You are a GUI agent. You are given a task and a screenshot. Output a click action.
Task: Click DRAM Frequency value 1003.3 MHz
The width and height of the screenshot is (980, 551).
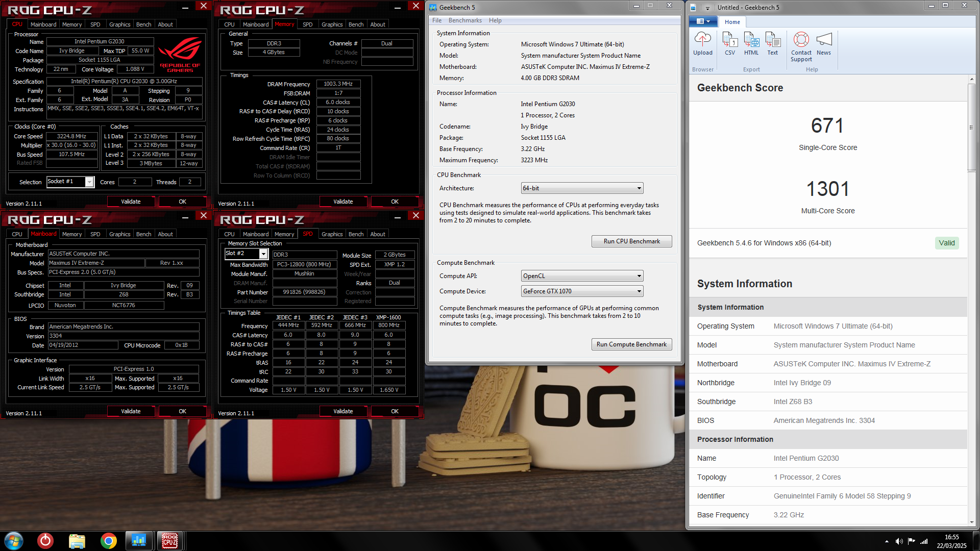pos(338,84)
